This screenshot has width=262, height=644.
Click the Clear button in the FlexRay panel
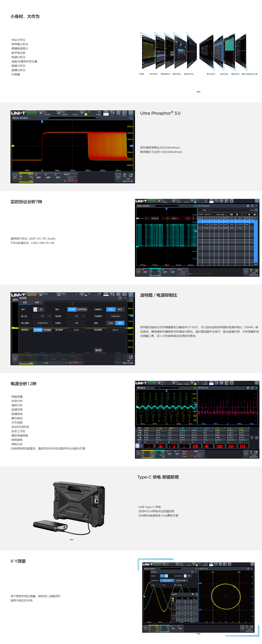[251, 210]
